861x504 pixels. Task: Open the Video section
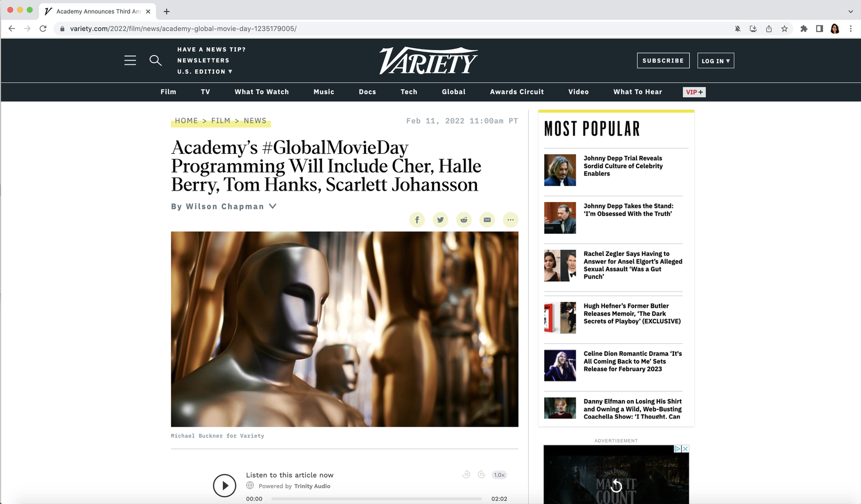[579, 92]
